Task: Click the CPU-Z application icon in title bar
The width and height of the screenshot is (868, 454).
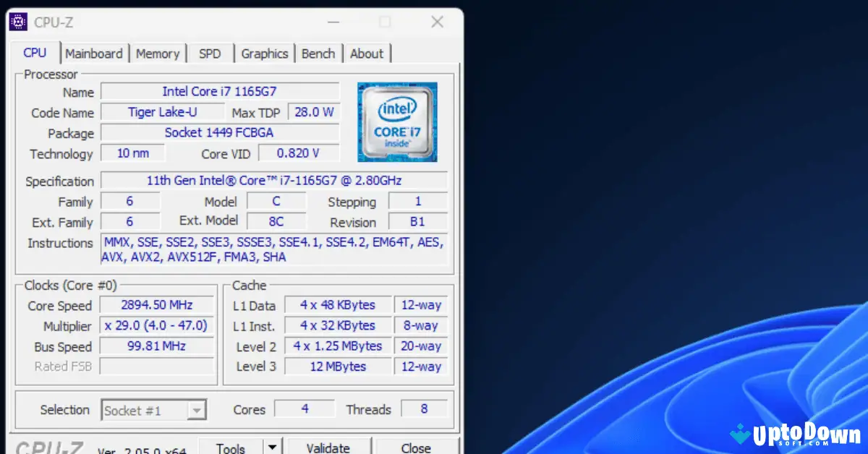Action: tap(18, 22)
